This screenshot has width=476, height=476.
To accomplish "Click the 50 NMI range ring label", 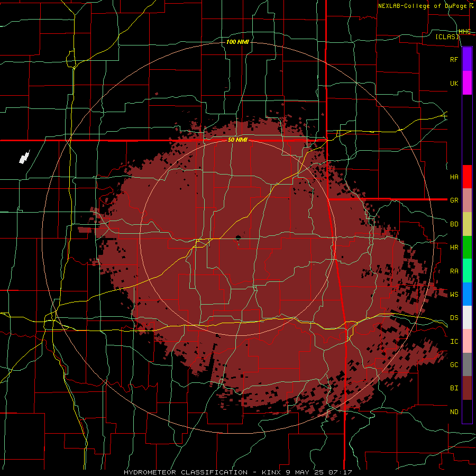I will (237, 140).
